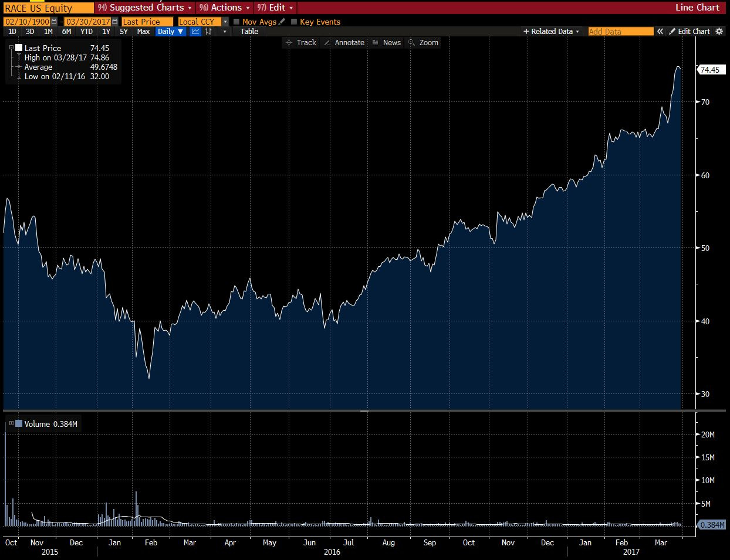The height and width of the screenshot is (560, 730).
Task: Expand the Related Data dropdown
Action: [x=551, y=32]
